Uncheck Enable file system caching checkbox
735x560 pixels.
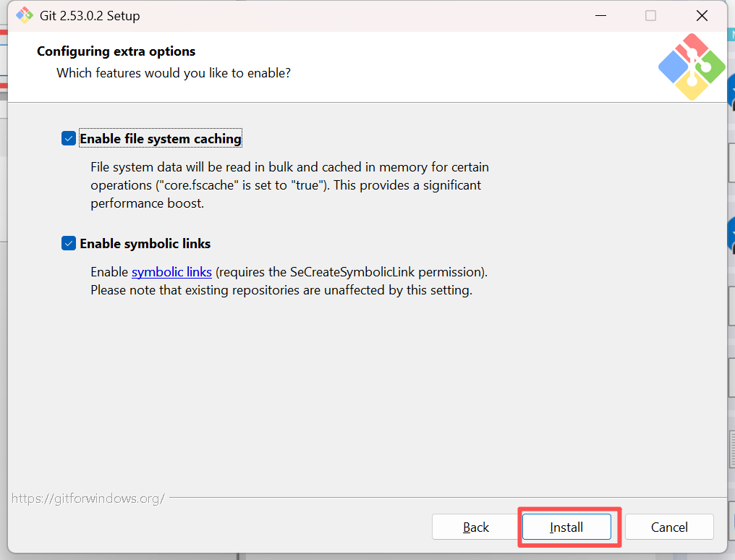[x=69, y=139]
